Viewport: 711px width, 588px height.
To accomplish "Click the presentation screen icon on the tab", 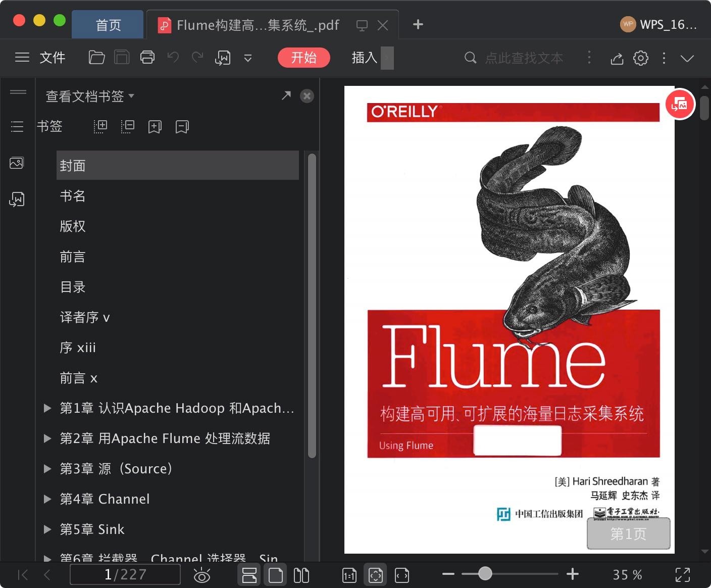I will pyautogui.click(x=362, y=25).
